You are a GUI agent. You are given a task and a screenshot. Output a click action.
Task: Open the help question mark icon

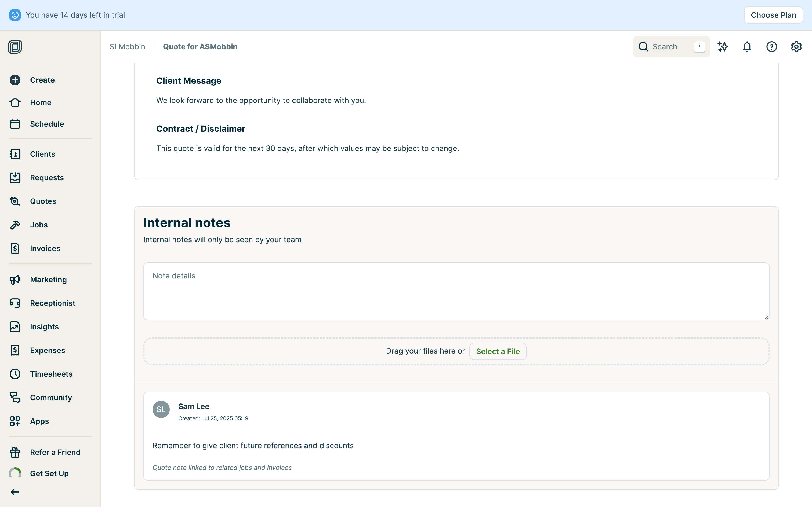point(771,47)
